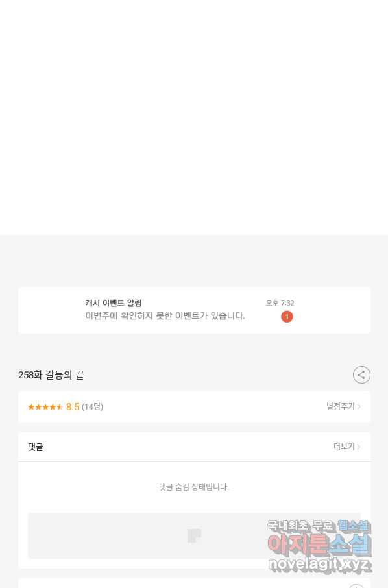Image resolution: width=388 pixels, height=588 pixels.
Task: Tap the share icon beside episode title
Action: pos(361,374)
